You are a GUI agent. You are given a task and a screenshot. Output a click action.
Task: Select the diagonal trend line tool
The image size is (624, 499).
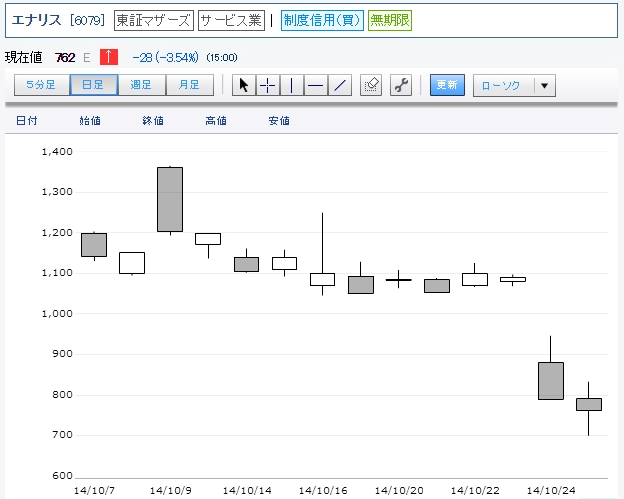coord(340,85)
